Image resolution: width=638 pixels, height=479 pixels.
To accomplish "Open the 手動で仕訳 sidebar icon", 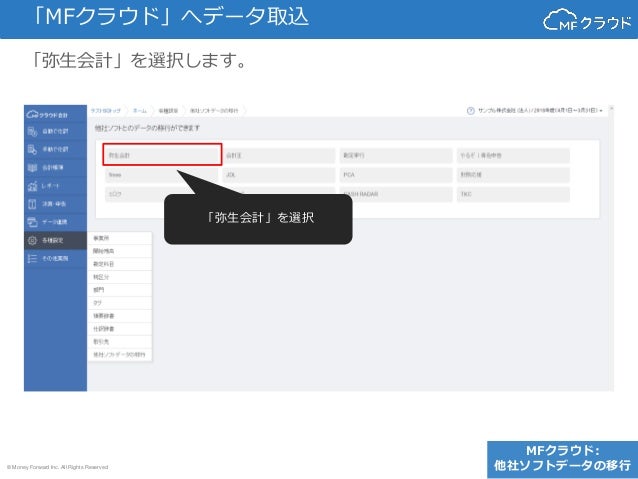I will click(x=33, y=149).
